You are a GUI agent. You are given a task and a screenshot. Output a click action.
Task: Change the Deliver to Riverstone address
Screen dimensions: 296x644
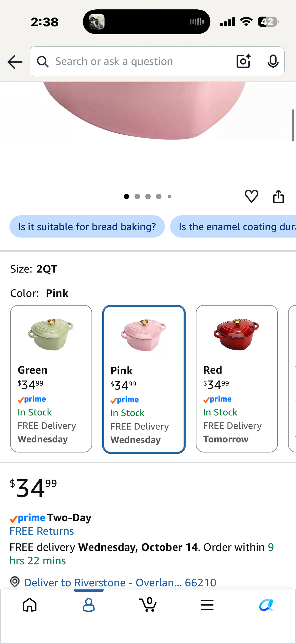pos(120,582)
